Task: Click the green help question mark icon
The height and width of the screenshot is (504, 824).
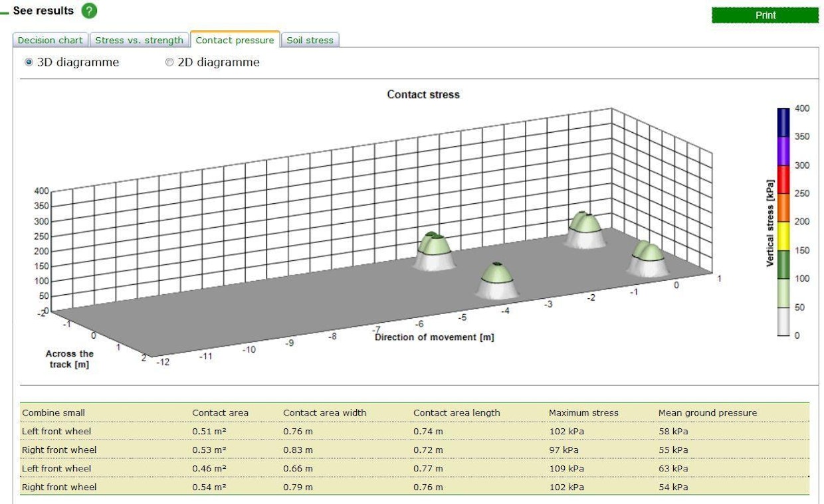Action: [89, 11]
